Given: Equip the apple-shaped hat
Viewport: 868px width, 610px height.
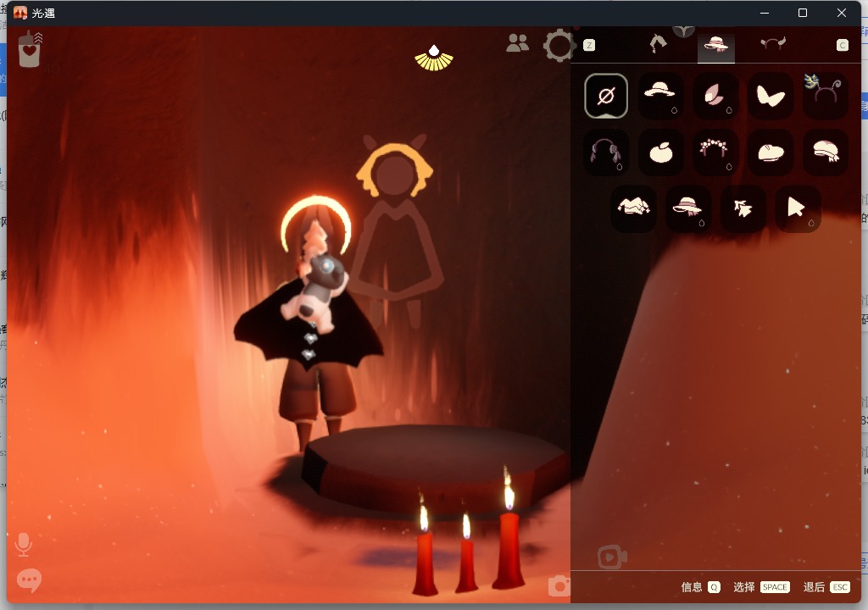Looking at the screenshot, I should (660, 152).
